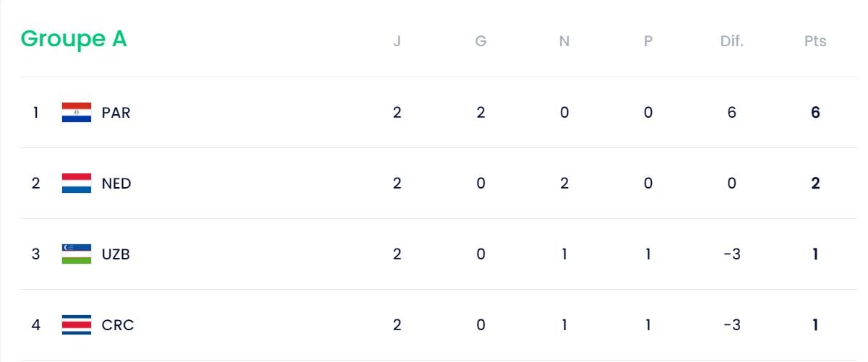Click Netherlands' 2 points value

[815, 184]
